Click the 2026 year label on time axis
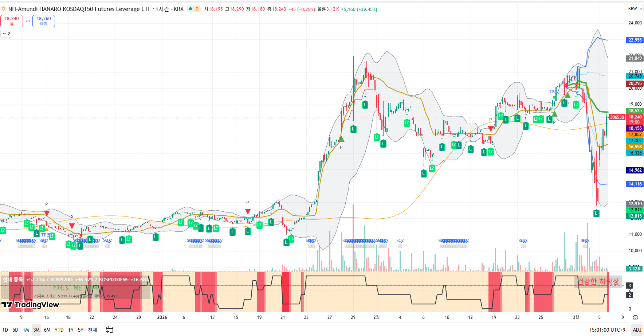644x336 pixels. tap(162, 317)
